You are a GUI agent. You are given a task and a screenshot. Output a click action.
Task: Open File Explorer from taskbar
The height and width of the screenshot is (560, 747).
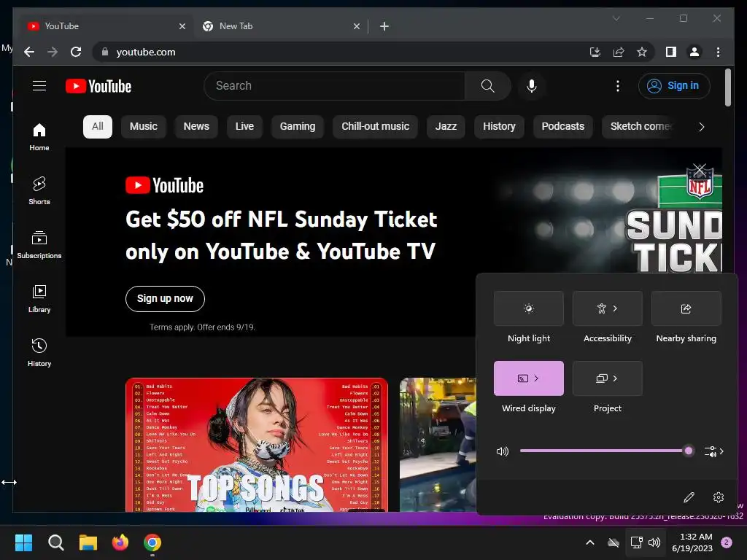(88, 542)
